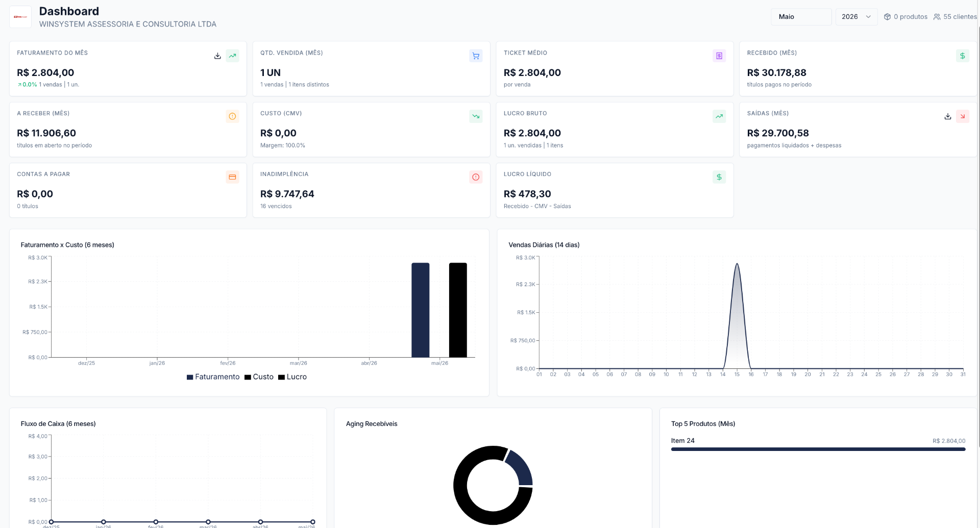Click the trending-up icon on Faturamento do Mês
The height and width of the screenshot is (528, 980).
click(x=233, y=56)
